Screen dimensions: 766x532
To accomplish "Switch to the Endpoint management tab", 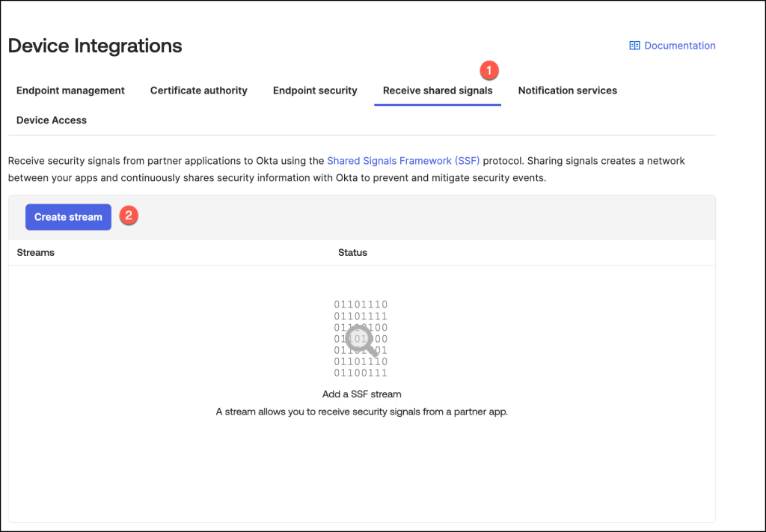I will (70, 91).
